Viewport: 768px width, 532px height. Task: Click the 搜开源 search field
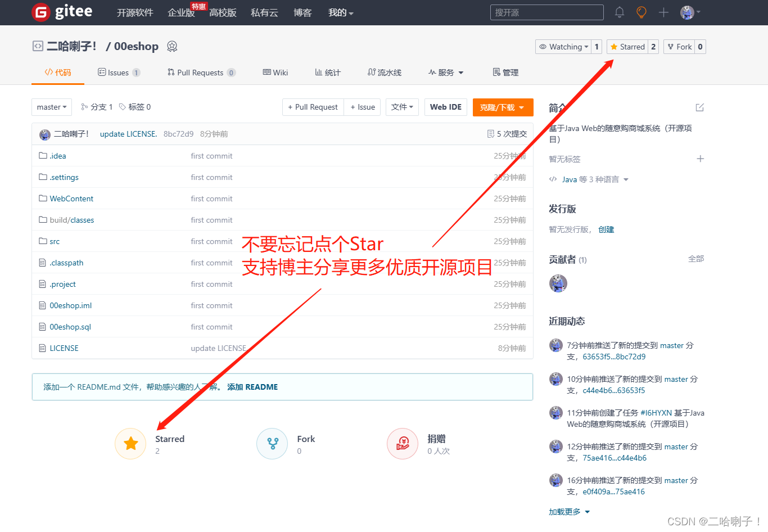pos(547,12)
